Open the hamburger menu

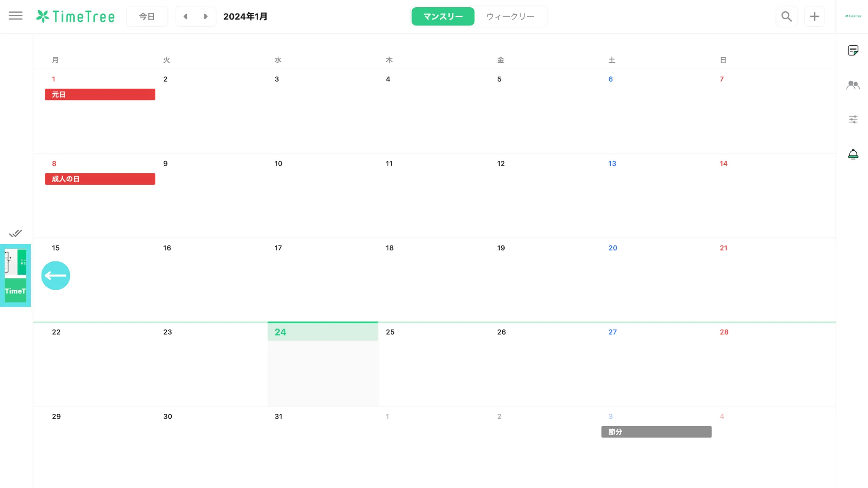16,16
